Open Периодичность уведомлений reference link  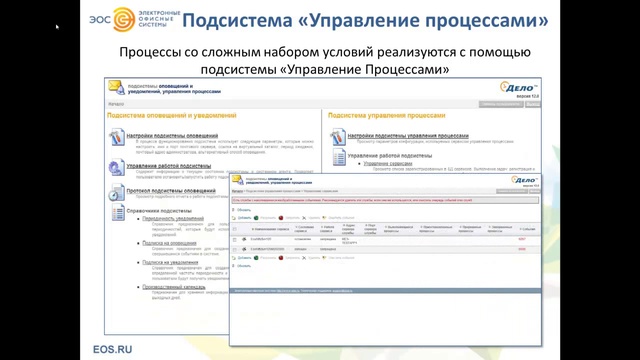[173, 218]
